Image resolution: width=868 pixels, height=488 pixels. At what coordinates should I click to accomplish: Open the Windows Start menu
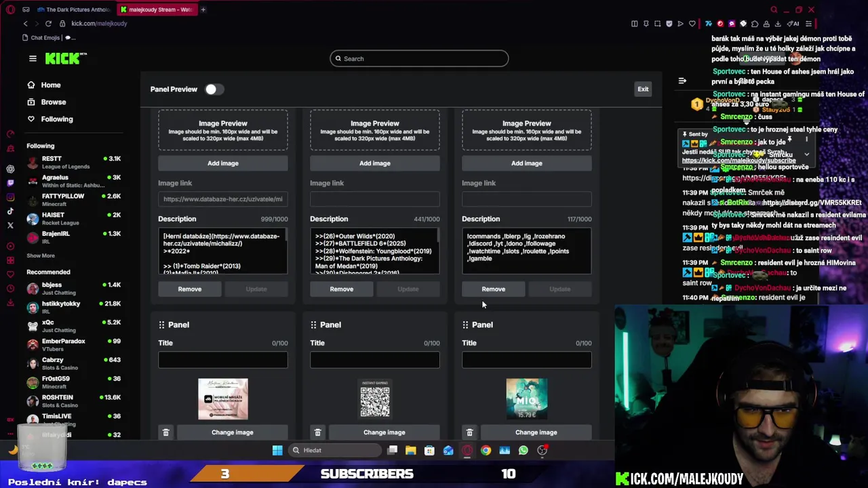click(x=277, y=450)
